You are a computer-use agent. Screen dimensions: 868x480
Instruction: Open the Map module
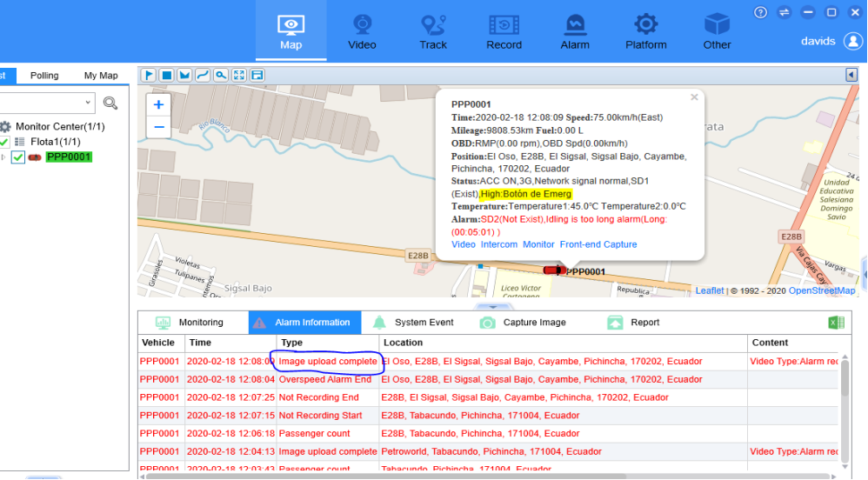click(x=290, y=31)
